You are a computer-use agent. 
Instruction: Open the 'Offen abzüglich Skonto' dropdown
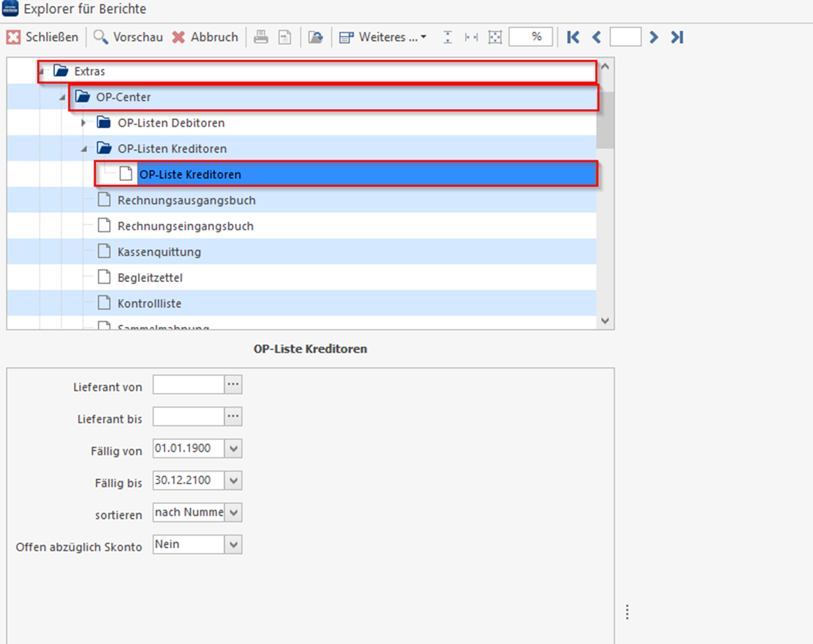coord(233,544)
